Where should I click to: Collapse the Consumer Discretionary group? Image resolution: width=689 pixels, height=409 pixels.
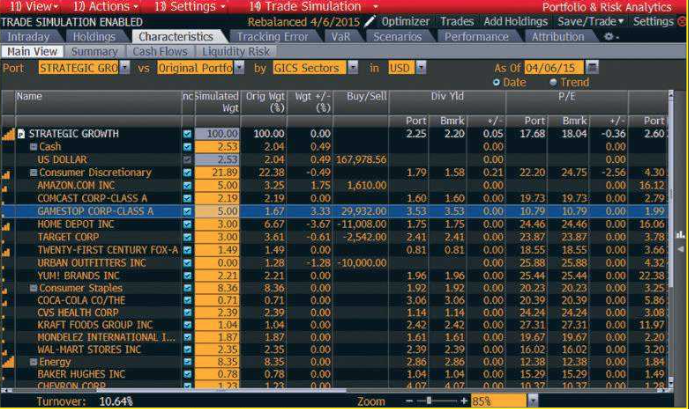33,173
